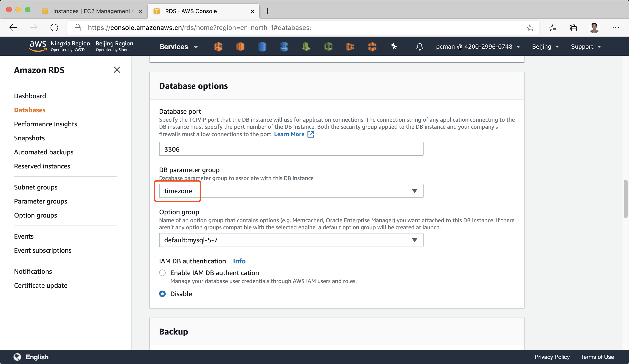Click the green service shortcut icon

click(x=306, y=47)
